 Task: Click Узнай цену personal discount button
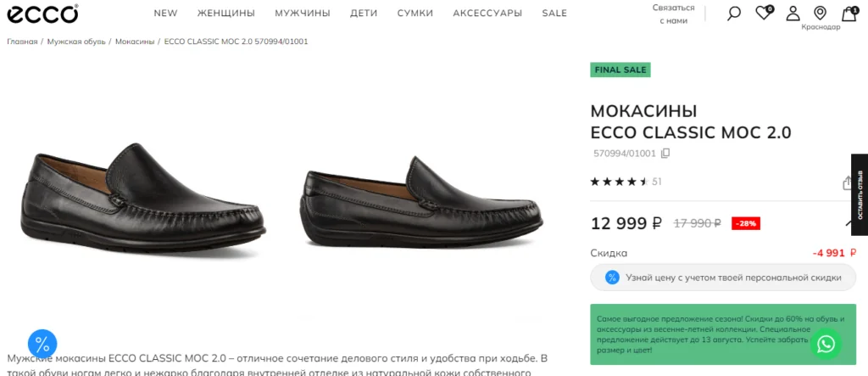pos(723,278)
